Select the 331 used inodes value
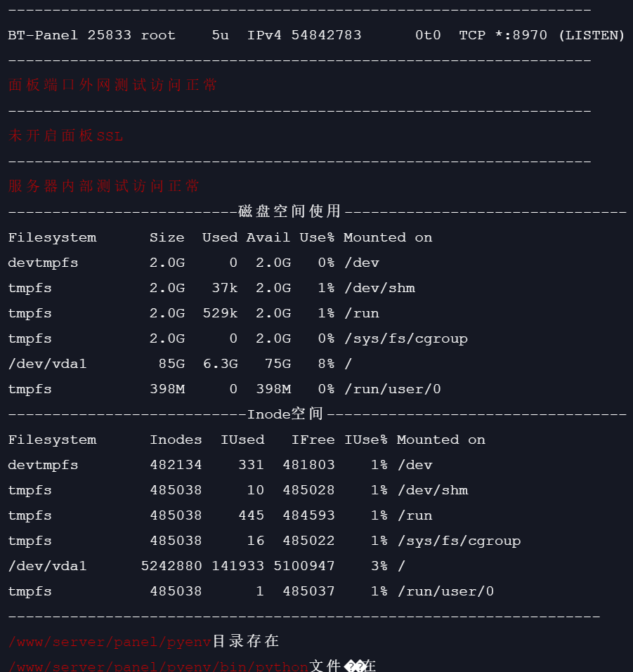The image size is (633, 672). [x=251, y=465]
